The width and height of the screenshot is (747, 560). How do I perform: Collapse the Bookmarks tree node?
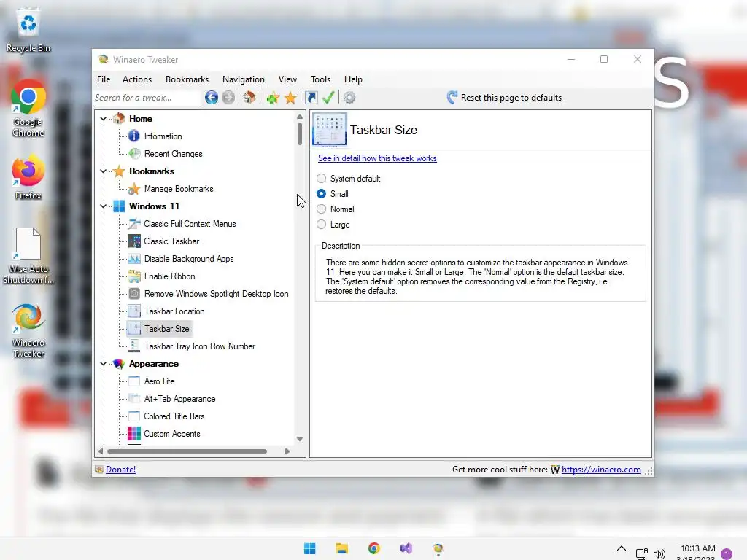(103, 171)
